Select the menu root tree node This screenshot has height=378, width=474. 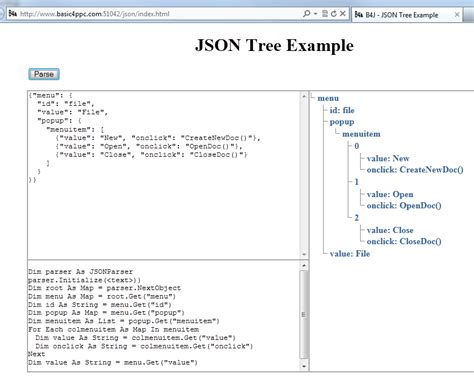tap(328, 98)
